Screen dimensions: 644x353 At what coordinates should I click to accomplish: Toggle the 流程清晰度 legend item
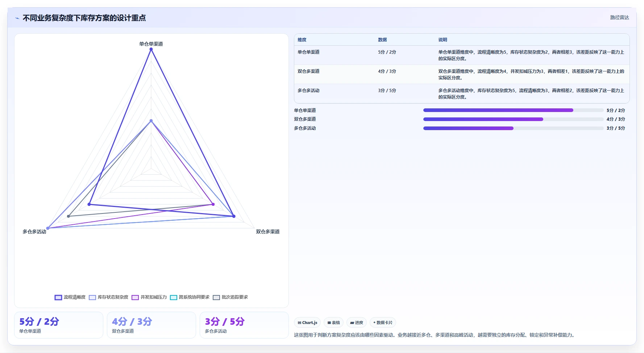[x=70, y=297]
